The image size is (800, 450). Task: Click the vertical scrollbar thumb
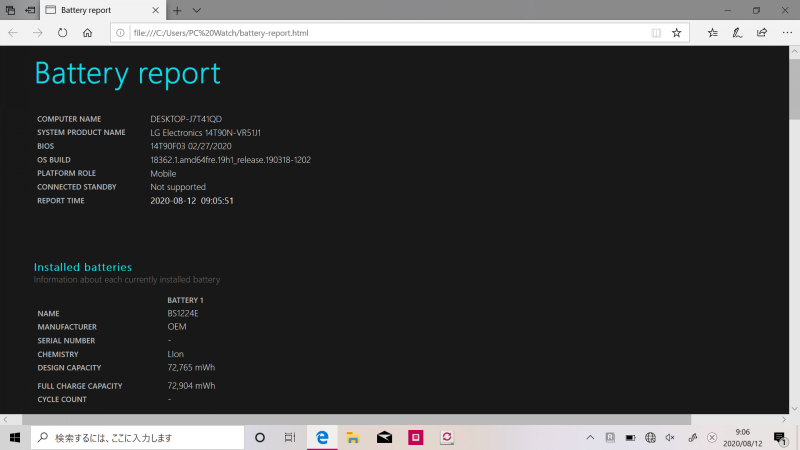pos(794,88)
